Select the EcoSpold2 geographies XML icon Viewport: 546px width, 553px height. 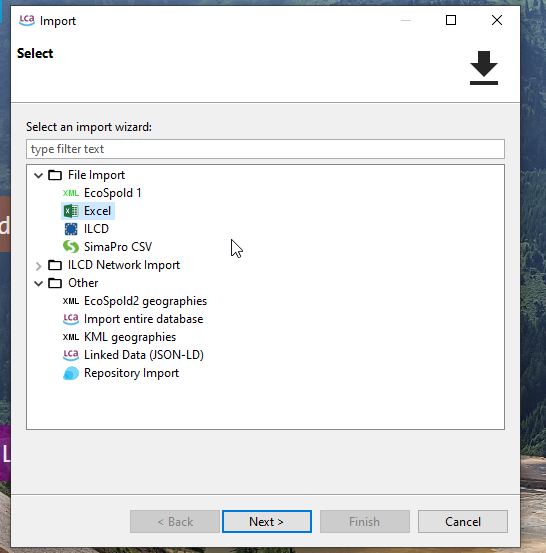(71, 301)
